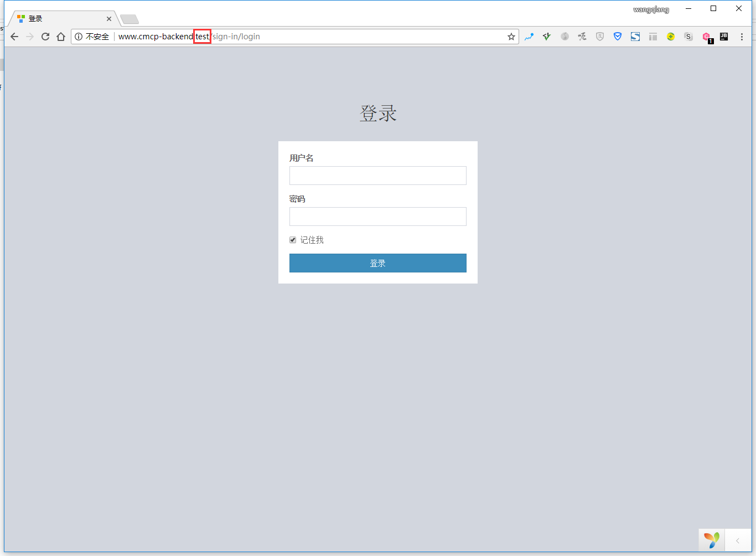Bookmark this page with the star icon
The image size is (756, 556).
click(511, 37)
